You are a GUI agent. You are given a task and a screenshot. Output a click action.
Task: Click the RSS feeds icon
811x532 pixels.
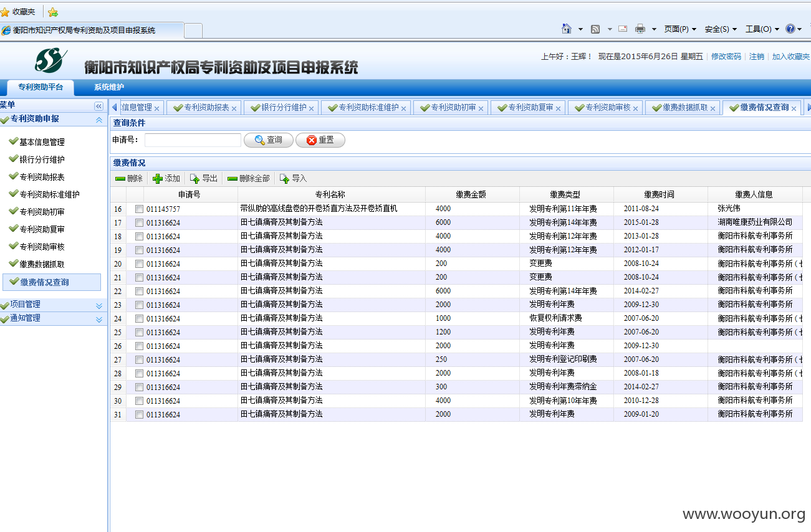(595, 29)
